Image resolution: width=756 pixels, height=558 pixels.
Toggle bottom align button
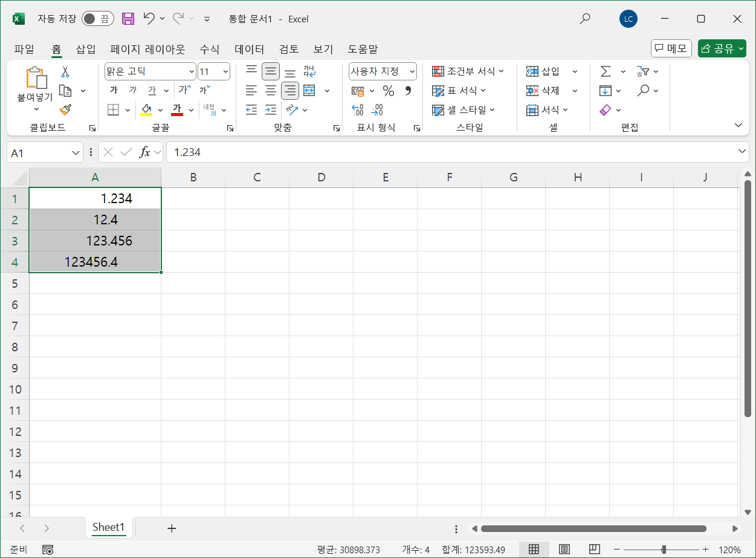tap(290, 71)
